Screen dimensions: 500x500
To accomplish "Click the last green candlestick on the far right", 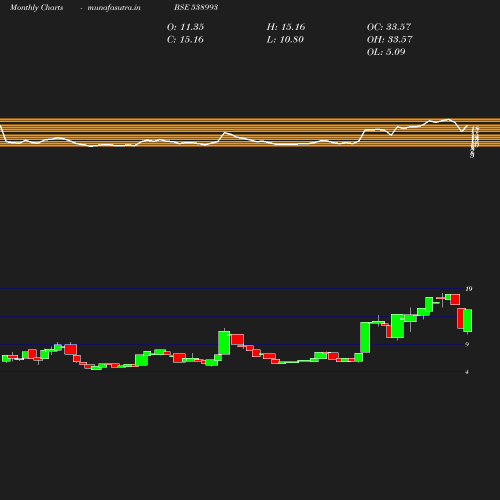I will click(468, 321).
